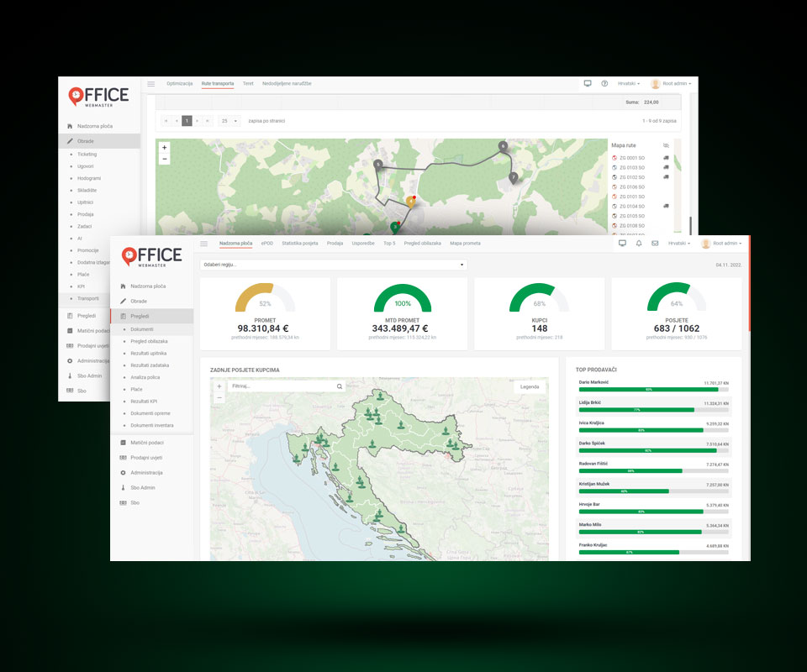Click the Legenda button on the map
Image resolution: width=807 pixels, height=672 pixels.
pyautogui.click(x=530, y=386)
